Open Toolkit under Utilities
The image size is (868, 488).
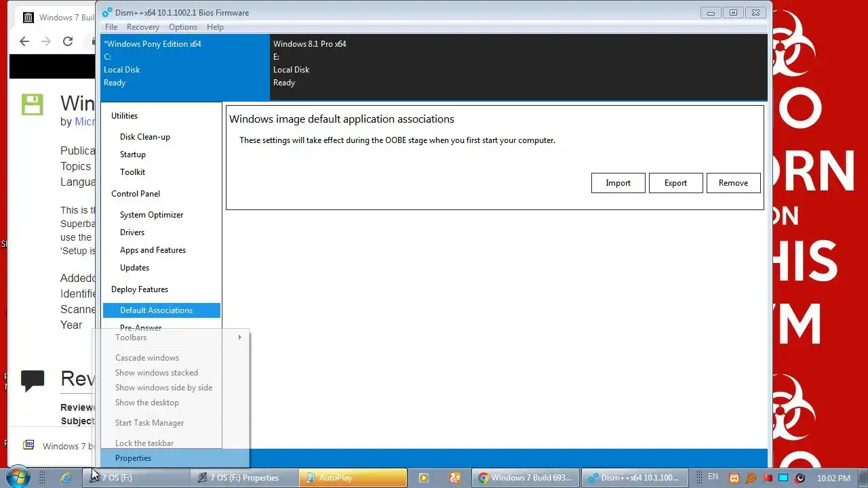tap(132, 172)
